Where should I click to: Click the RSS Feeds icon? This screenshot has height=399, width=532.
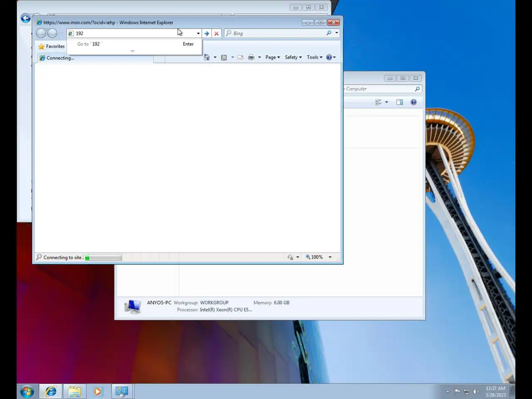[x=224, y=57]
